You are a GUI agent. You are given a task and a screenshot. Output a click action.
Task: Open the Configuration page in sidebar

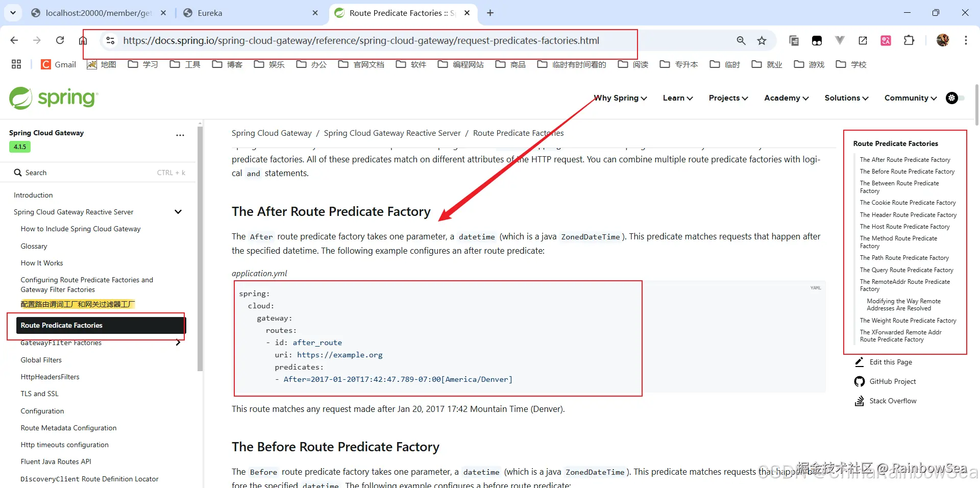click(x=42, y=411)
